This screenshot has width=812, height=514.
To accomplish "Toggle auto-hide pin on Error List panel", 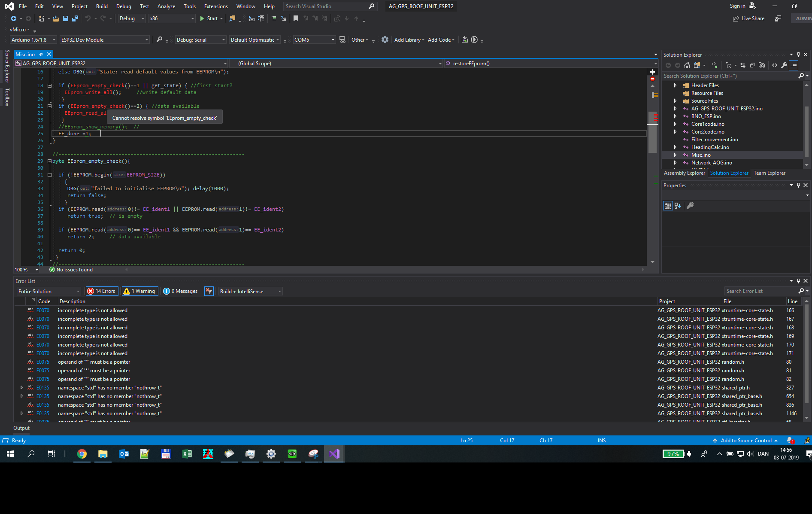I will [x=798, y=281].
